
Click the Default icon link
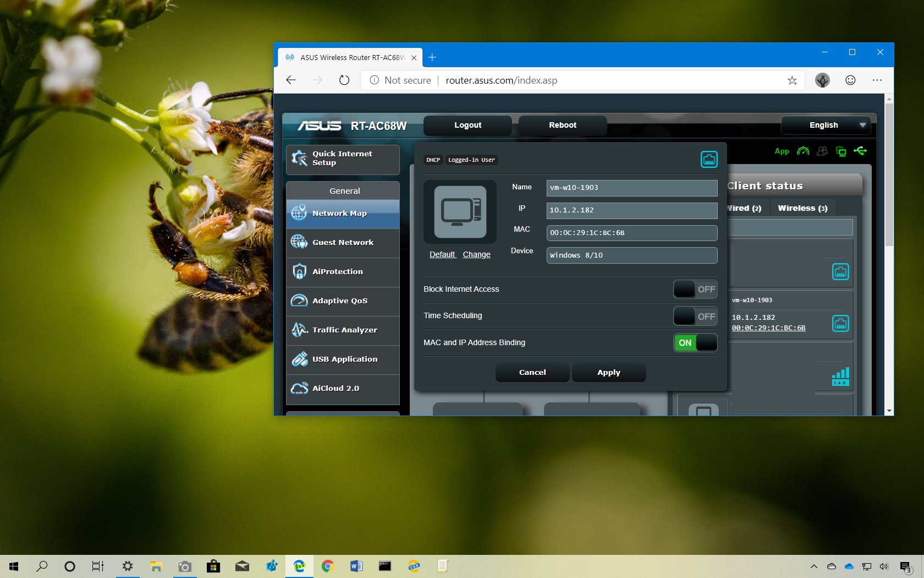point(443,255)
